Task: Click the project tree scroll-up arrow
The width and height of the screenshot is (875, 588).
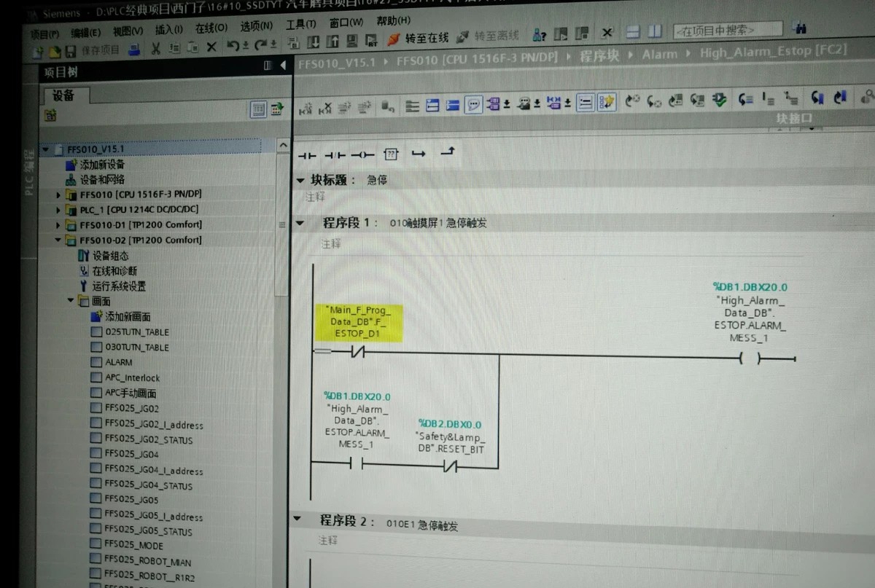Action: (x=284, y=146)
